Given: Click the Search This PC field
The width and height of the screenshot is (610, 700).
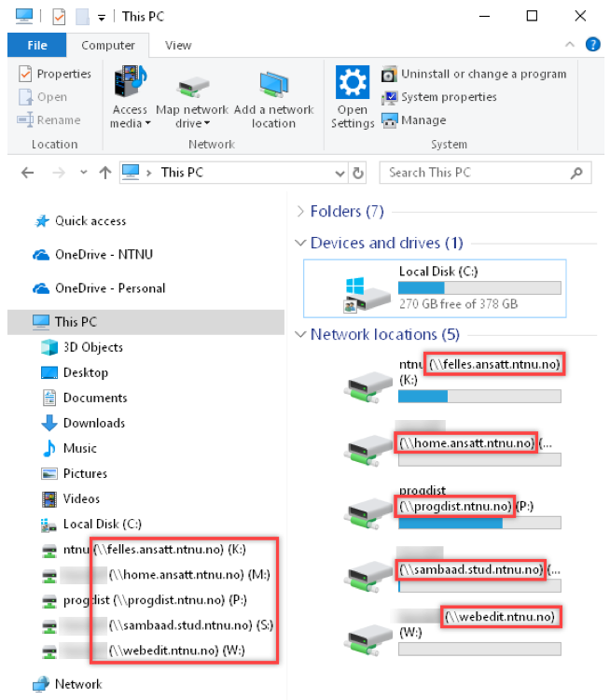Looking at the screenshot, I should pyautogui.click(x=485, y=173).
